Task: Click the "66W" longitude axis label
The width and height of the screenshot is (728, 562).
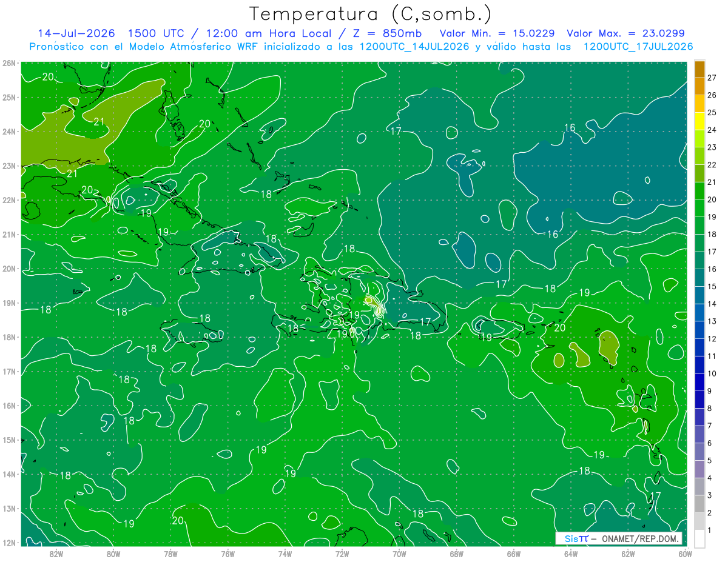Action: coord(514,553)
